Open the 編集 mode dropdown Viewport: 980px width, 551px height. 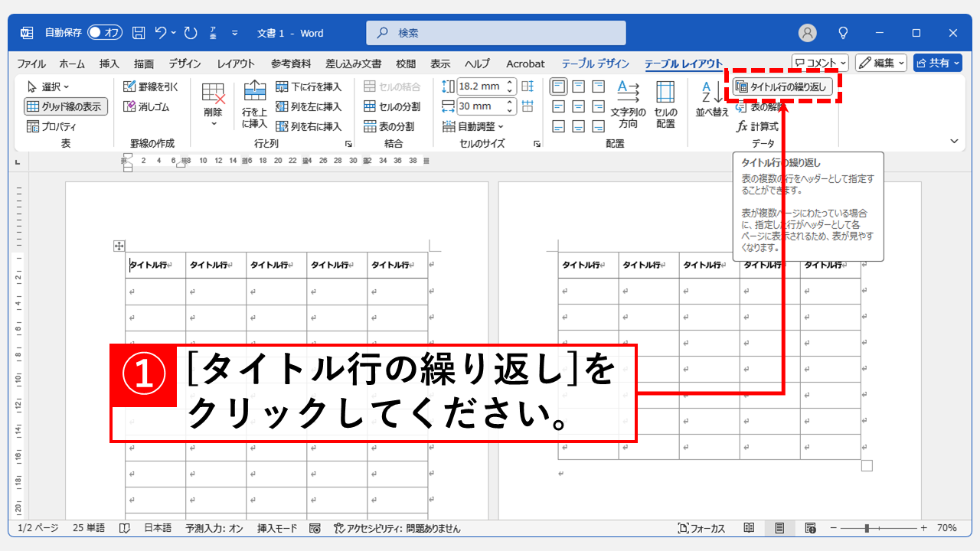coord(881,63)
